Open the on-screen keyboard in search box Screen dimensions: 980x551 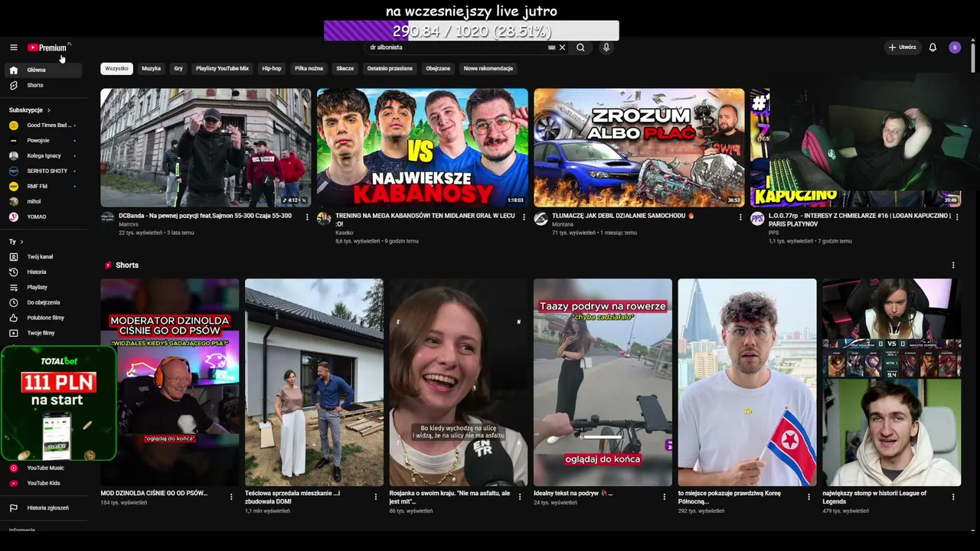pyautogui.click(x=551, y=47)
